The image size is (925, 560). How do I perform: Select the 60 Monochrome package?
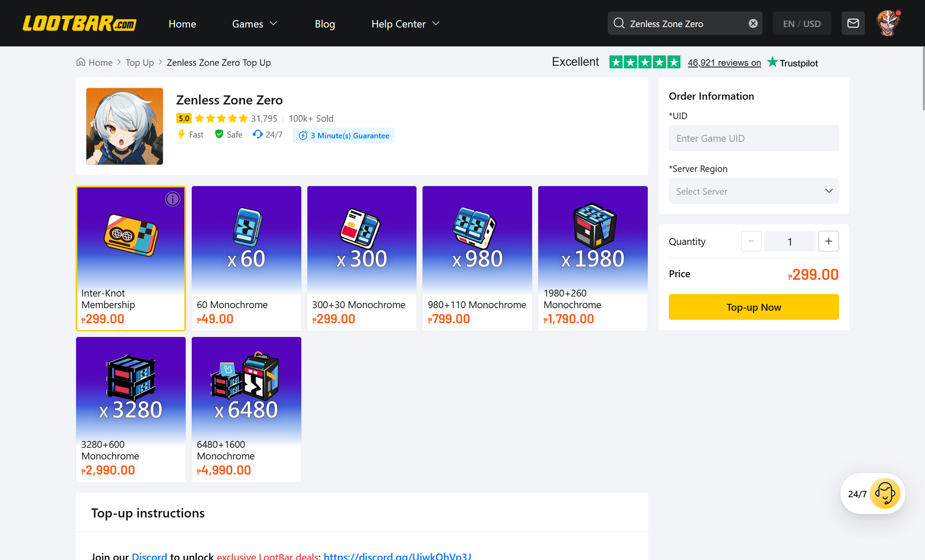click(x=246, y=258)
